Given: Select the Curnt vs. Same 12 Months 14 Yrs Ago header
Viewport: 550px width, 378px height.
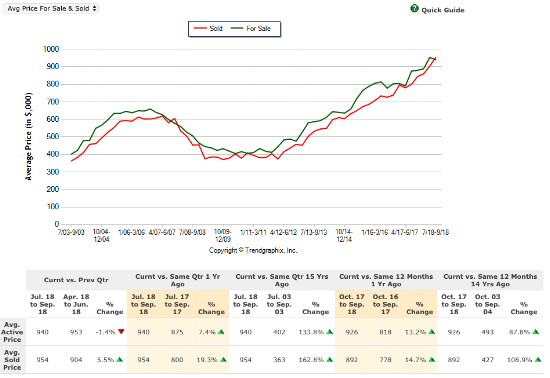Looking at the screenshot, I should (490, 280).
